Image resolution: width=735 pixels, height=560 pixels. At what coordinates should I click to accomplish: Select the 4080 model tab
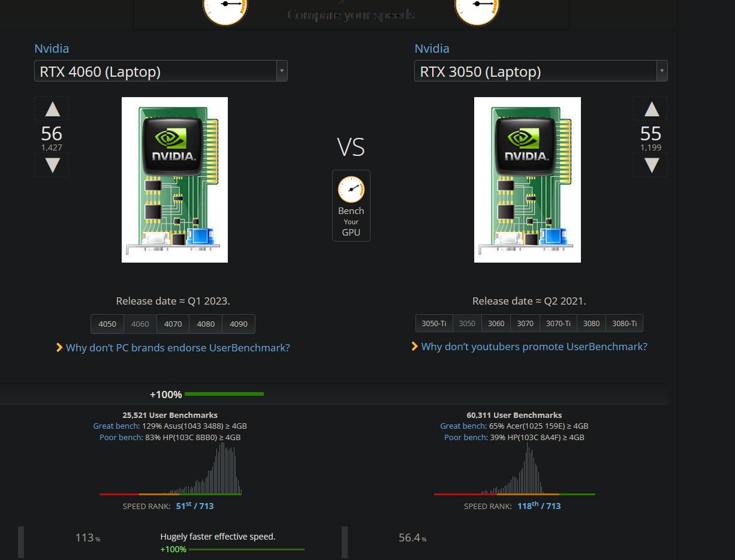tap(206, 324)
